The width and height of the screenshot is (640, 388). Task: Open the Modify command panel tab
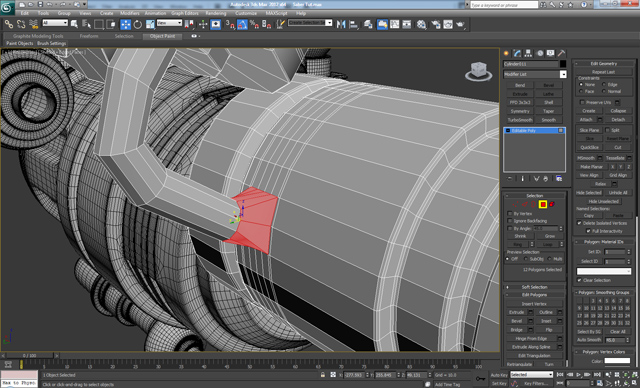coord(518,53)
